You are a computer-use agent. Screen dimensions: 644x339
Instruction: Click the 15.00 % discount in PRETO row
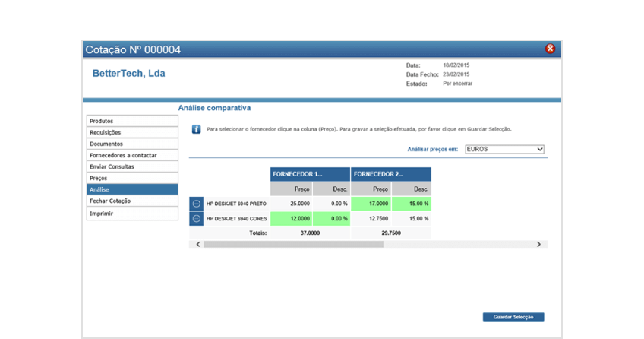coord(412,204)
